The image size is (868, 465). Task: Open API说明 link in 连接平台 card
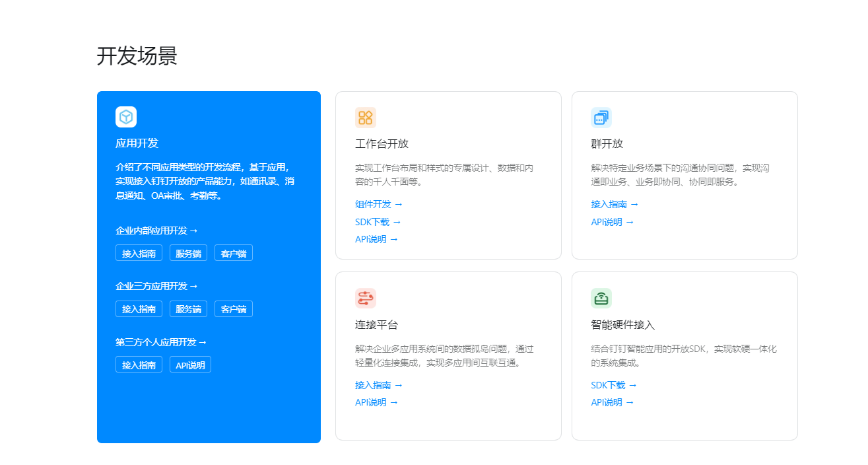click(377, 402)
